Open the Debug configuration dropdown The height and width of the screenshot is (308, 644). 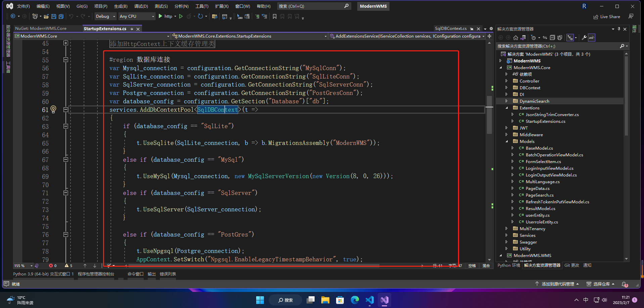point(105,16)
